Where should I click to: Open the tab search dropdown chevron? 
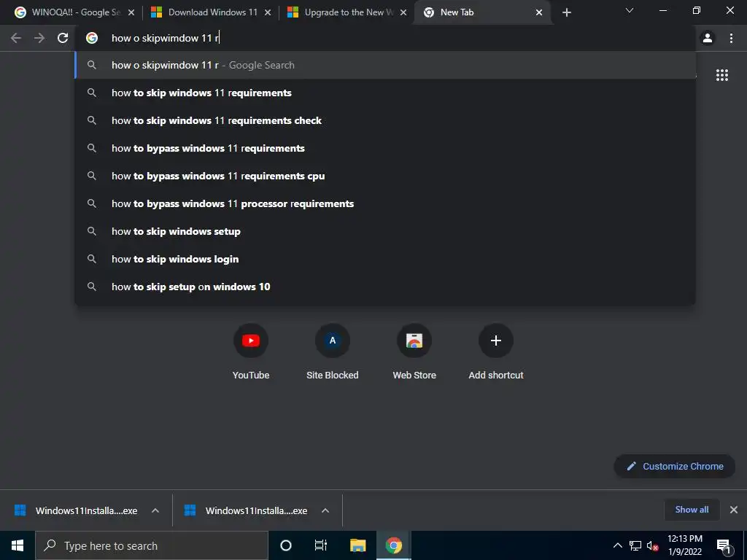630,10
